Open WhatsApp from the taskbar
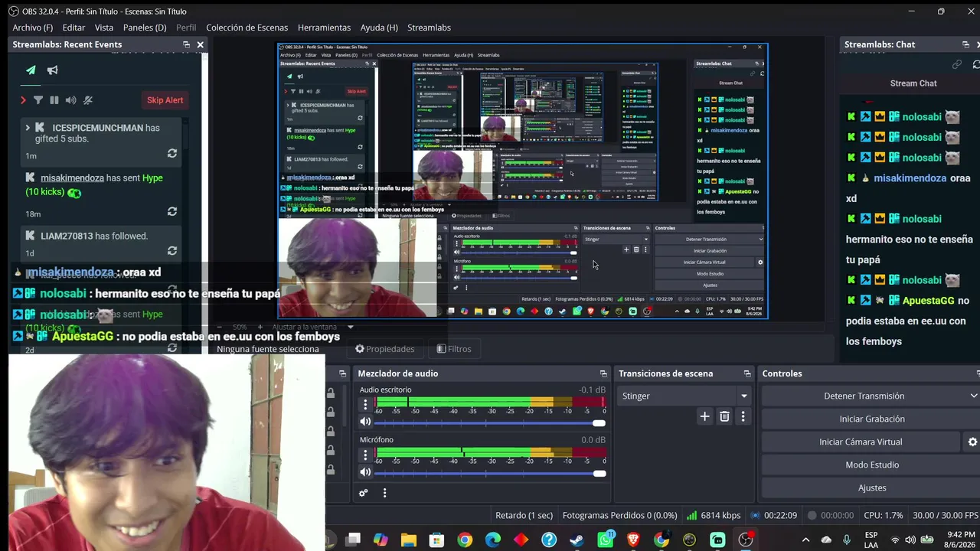 (606, 540)
